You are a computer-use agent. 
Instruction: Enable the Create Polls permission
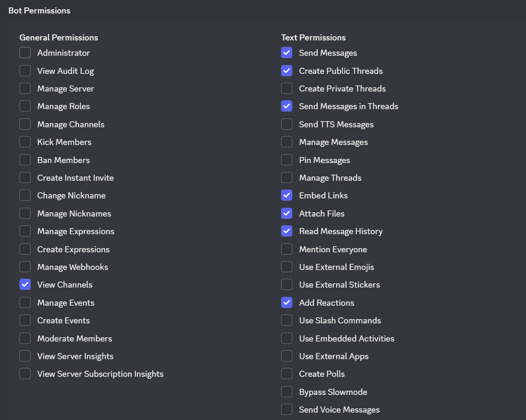click(287, 374)
